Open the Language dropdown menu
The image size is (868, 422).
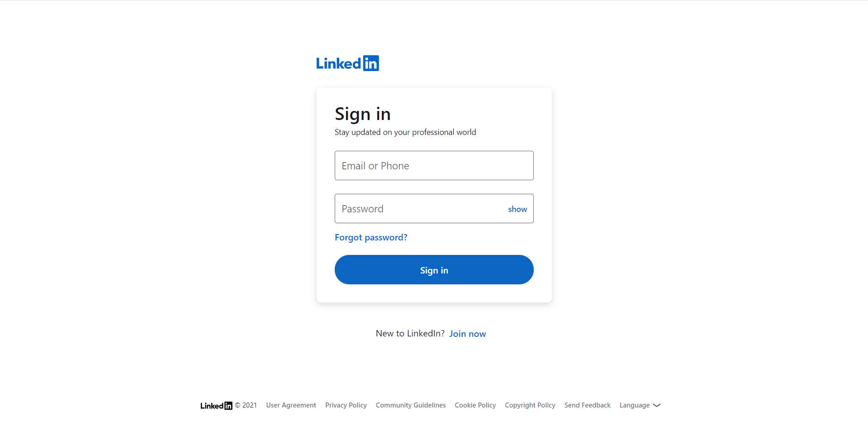point(640,405)
